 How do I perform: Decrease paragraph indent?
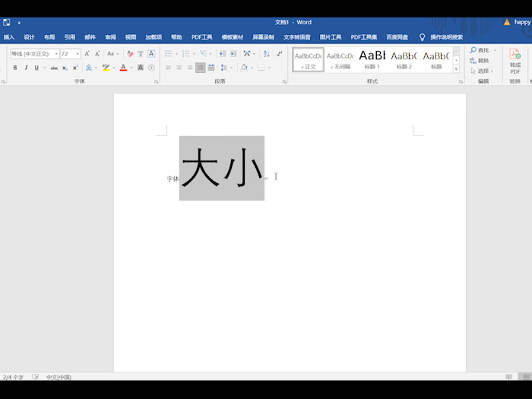click(223, 54)
